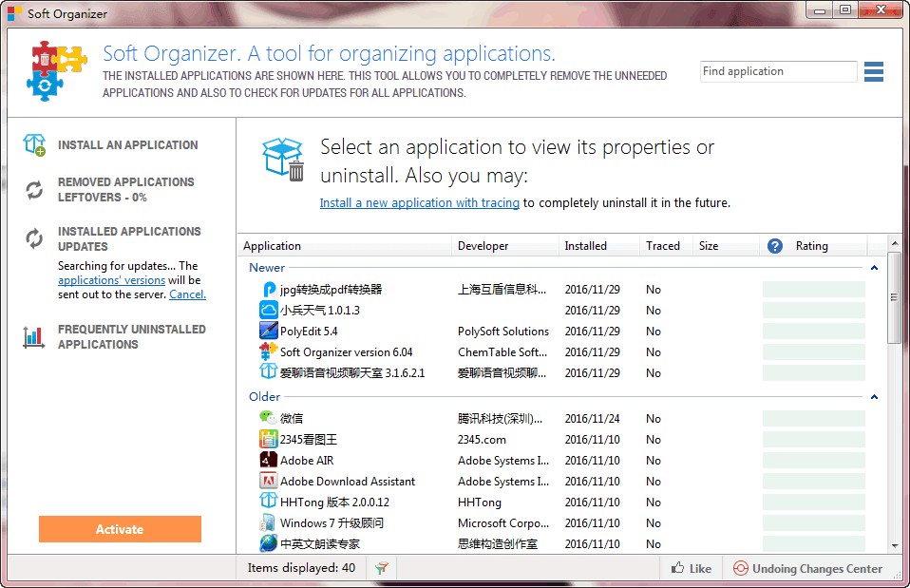Viewport: 910px width, 588px height.
Task: Click the Frequently Uninstalled Applications chart icon
Action: (33, 337)
